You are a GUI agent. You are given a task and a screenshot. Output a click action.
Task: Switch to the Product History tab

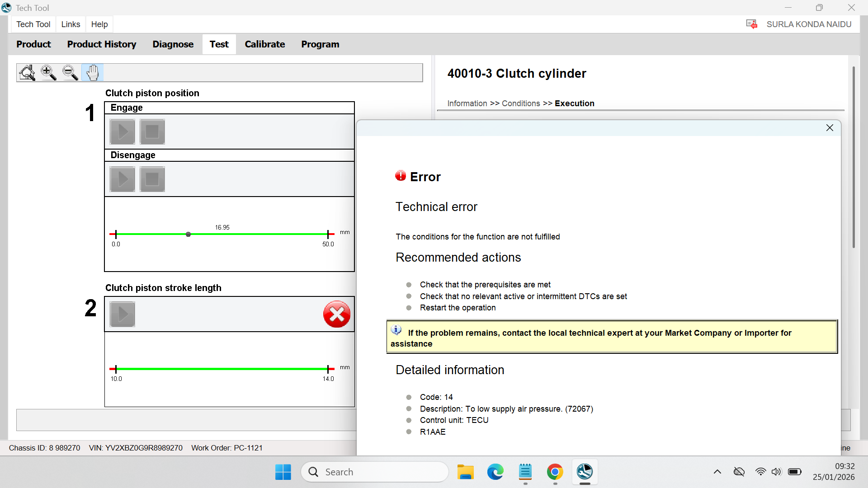coord(102,44)
